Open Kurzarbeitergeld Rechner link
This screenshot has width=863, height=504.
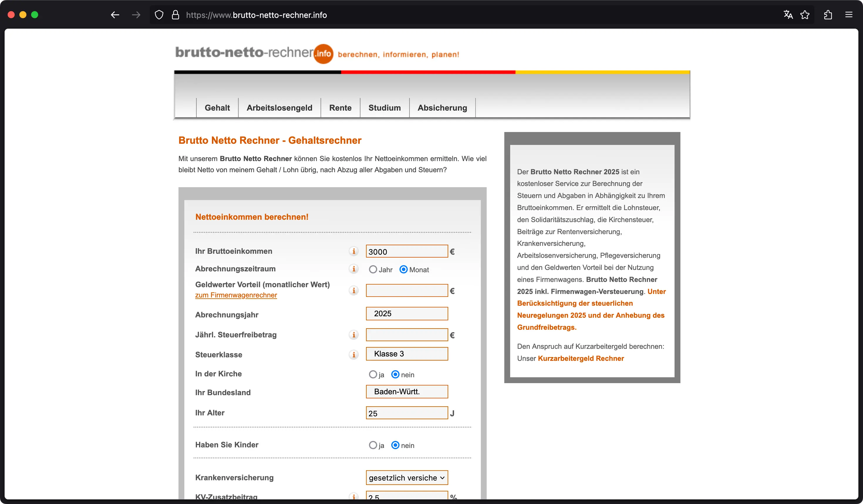click(581, 358)
